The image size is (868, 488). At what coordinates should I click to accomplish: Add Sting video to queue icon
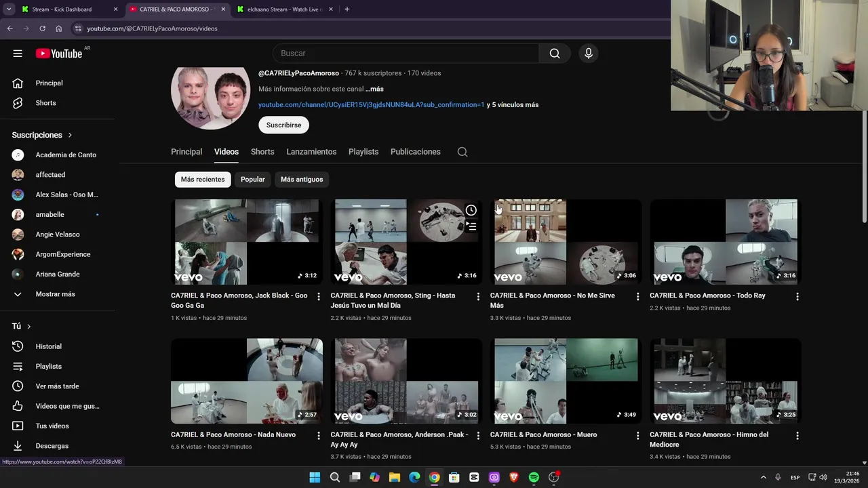[x=471, y=226]
